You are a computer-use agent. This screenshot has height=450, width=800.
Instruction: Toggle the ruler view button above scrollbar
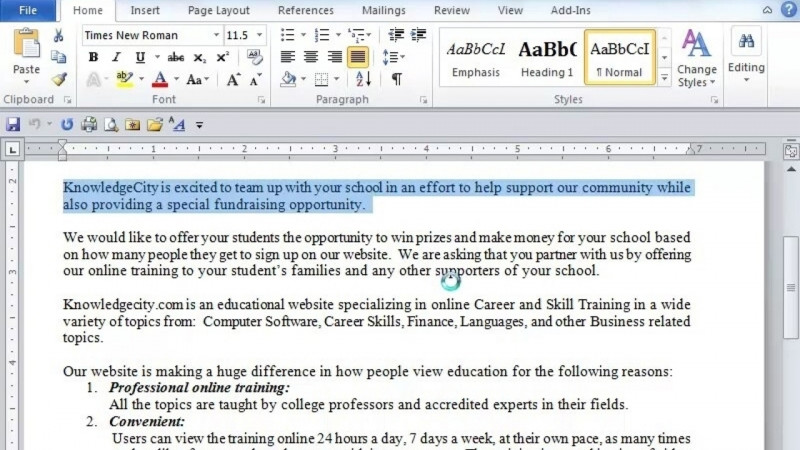tap(791, 152)
